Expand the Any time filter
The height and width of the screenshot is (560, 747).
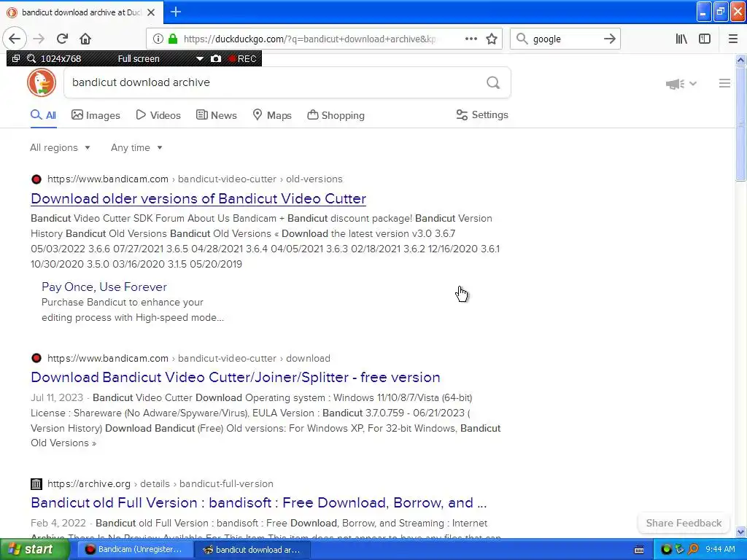pos(136,147)
